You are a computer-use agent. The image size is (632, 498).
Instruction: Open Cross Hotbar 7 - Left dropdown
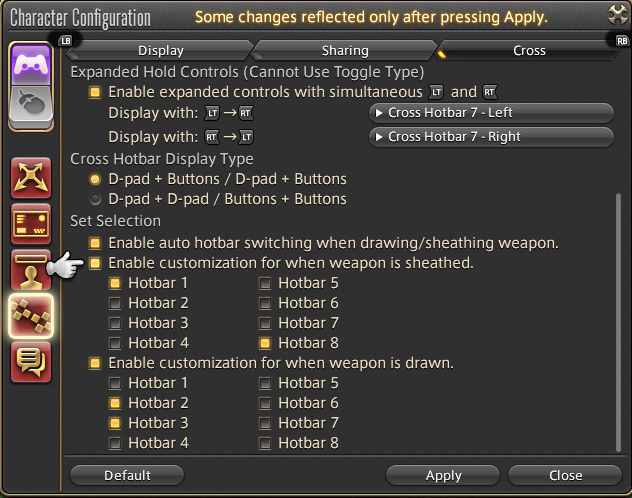[x=491, y=113]
